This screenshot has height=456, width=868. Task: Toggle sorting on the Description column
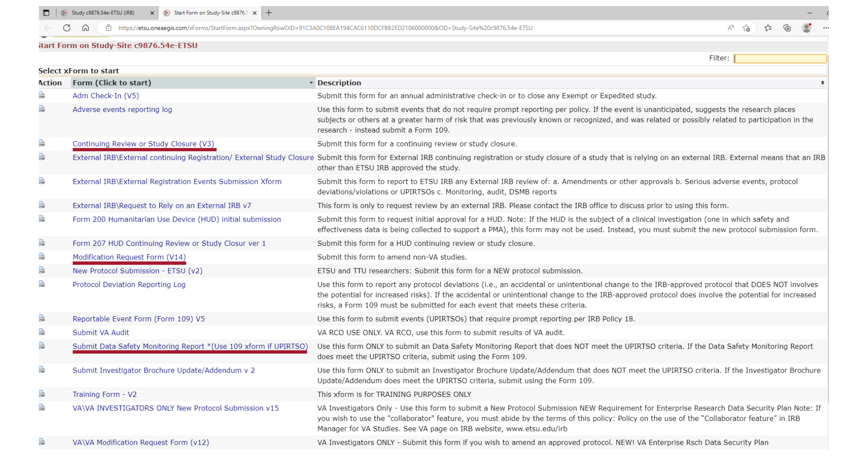pos(822,83)
